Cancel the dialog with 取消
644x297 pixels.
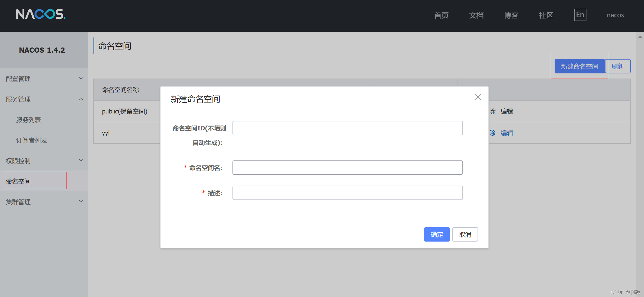(x=465, y=234)
